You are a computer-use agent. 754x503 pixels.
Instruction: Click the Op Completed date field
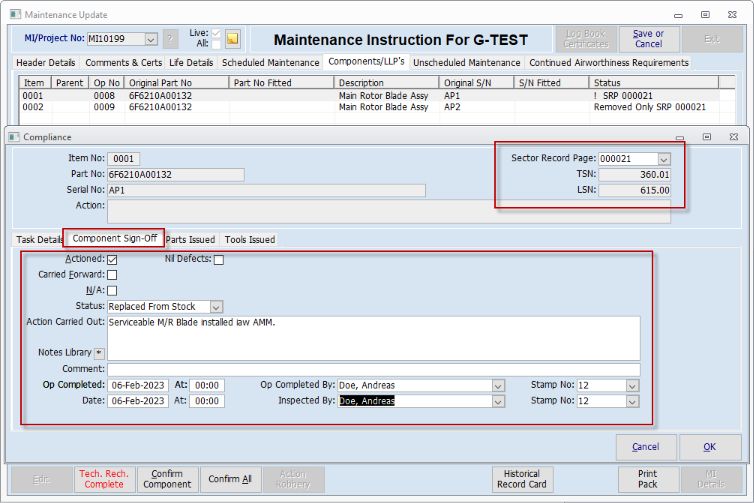tap(138, 386)
